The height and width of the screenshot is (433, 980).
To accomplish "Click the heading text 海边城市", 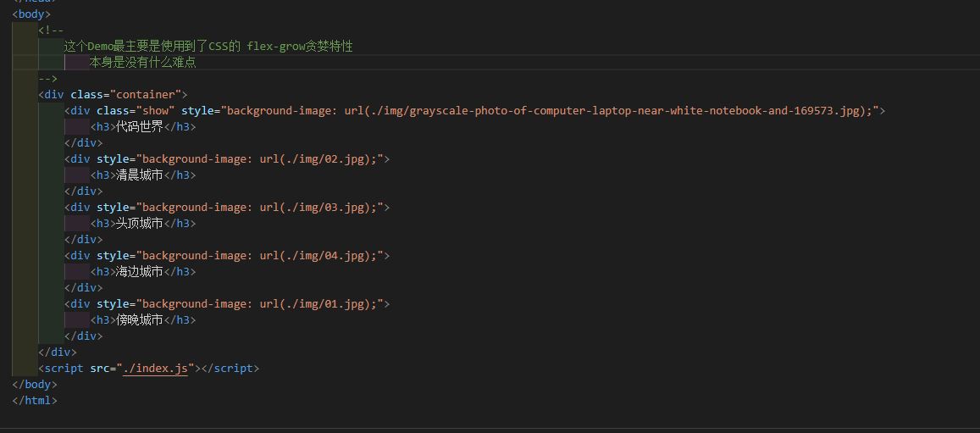I will (x=140, y=271).
